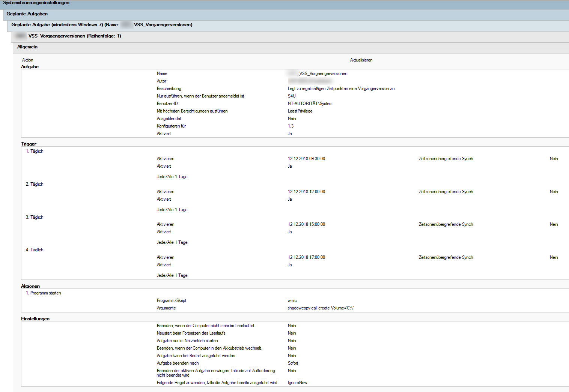Screen dimensions: 569x392
Task: Click the Einstellungen section heading
Action: (35, 319)
